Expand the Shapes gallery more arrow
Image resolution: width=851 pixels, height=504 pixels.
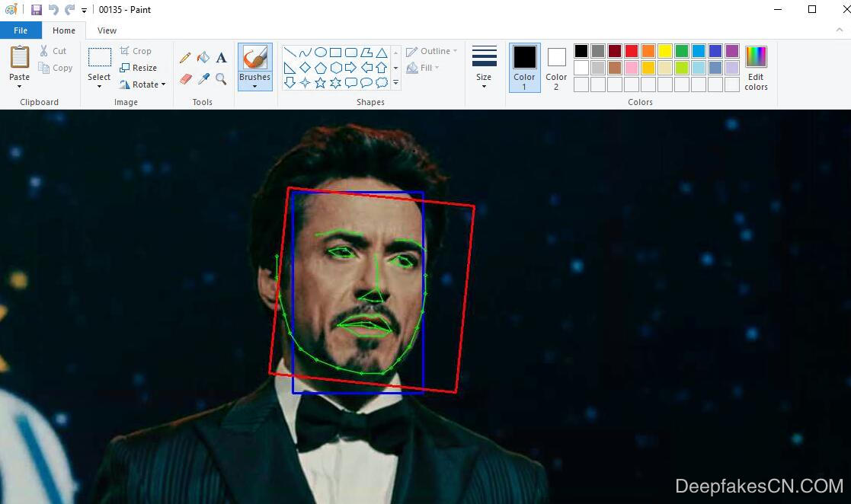(395, 83)
